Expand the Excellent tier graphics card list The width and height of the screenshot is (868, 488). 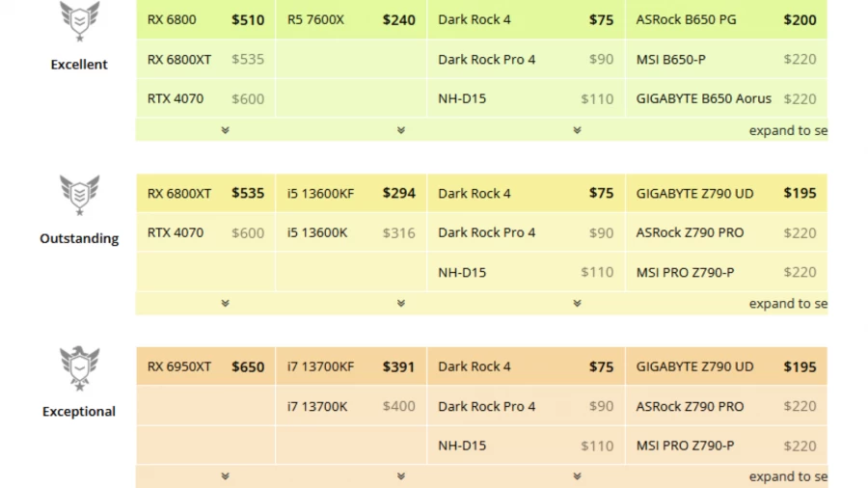pyautogui.click(x=225, y=130)
